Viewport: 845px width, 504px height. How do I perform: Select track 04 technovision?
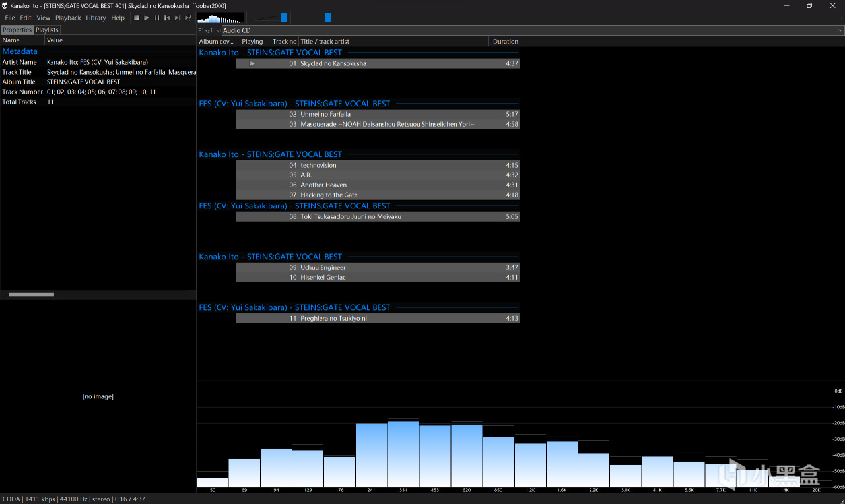pyautogui.click(x=378, y=165)
